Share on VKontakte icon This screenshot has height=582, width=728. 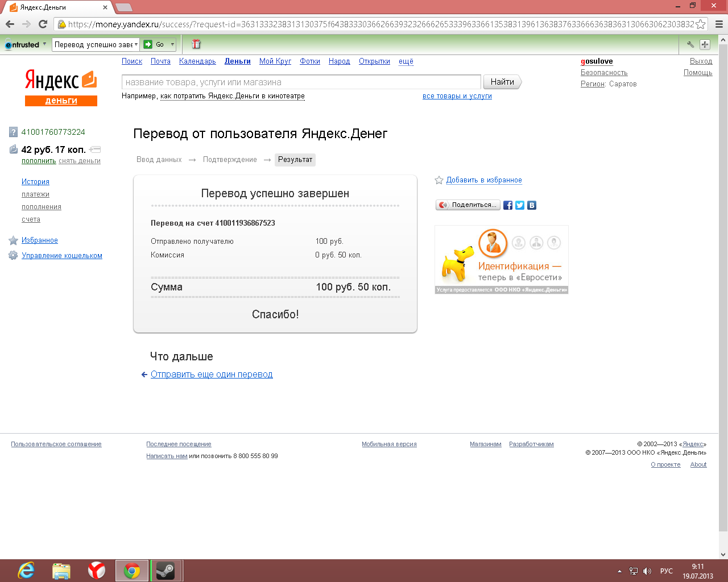[532, 205]
